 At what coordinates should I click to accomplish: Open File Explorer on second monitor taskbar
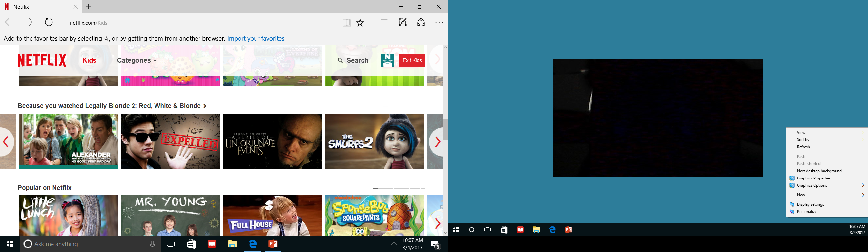536,230
